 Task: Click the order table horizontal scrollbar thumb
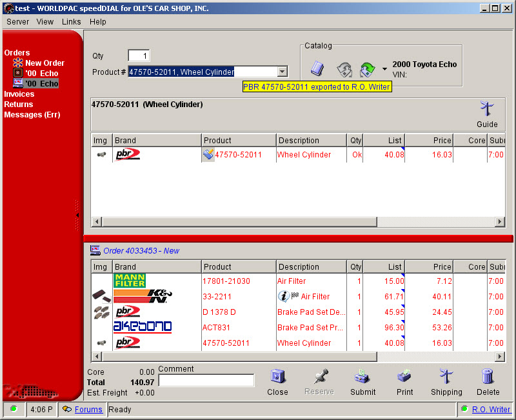239,356
